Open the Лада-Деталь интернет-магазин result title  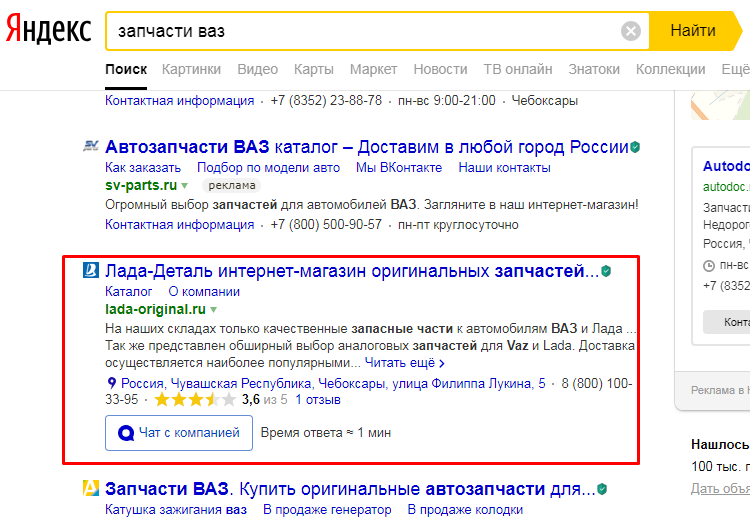pyautogui.click(x=352, y=271)
